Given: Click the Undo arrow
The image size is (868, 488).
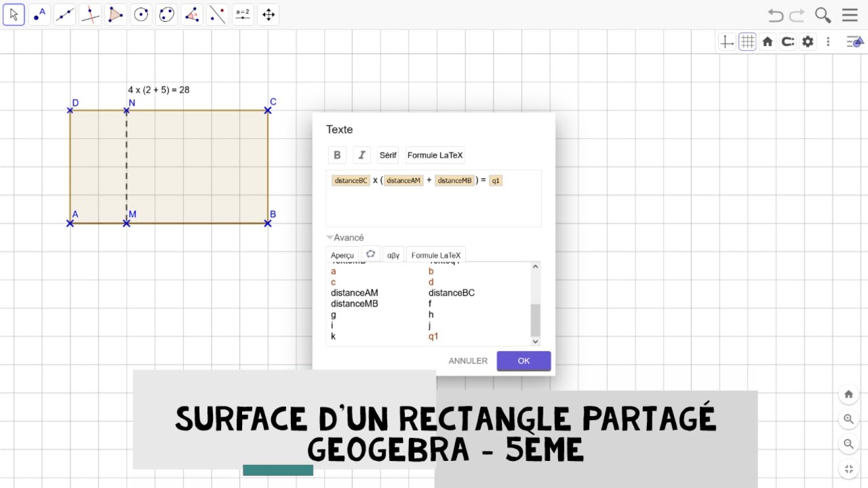Looking at the screenshot, I should (776, 15).
